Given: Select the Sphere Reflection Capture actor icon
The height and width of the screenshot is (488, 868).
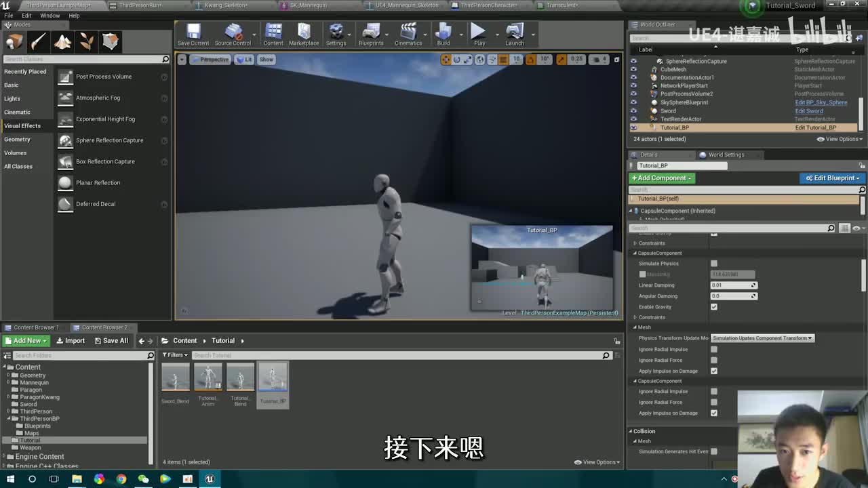Looking at the screenshot, I should (65, 140).
